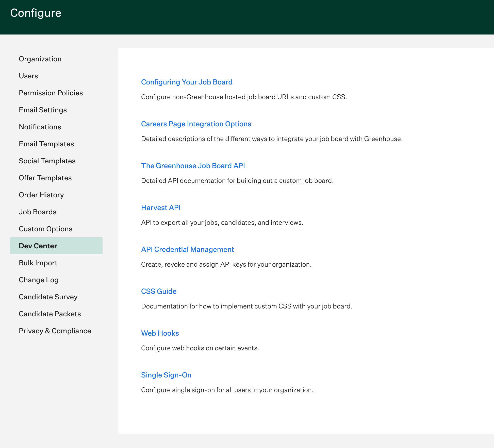This screenshot has width=494, height=448.
Task: Click the active Dev Center item
Action: pos(38,246)
